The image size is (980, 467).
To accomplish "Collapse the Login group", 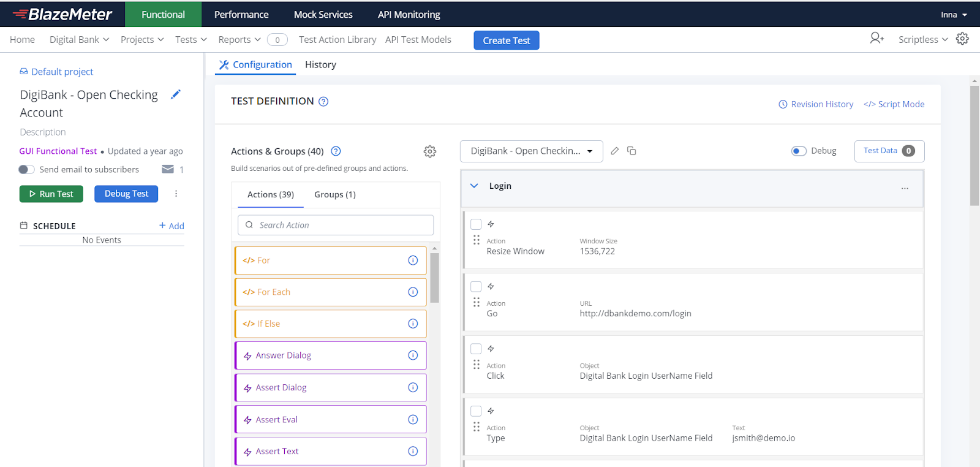I will point(474,186).
